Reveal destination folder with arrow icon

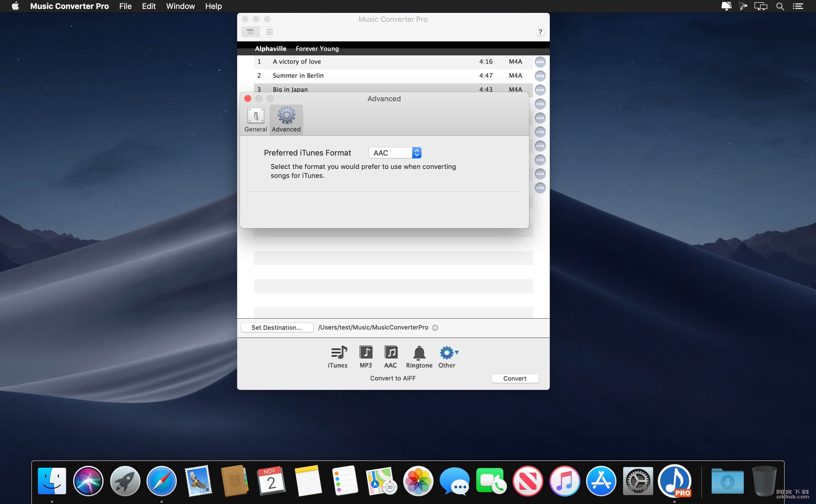click(435, 328)
